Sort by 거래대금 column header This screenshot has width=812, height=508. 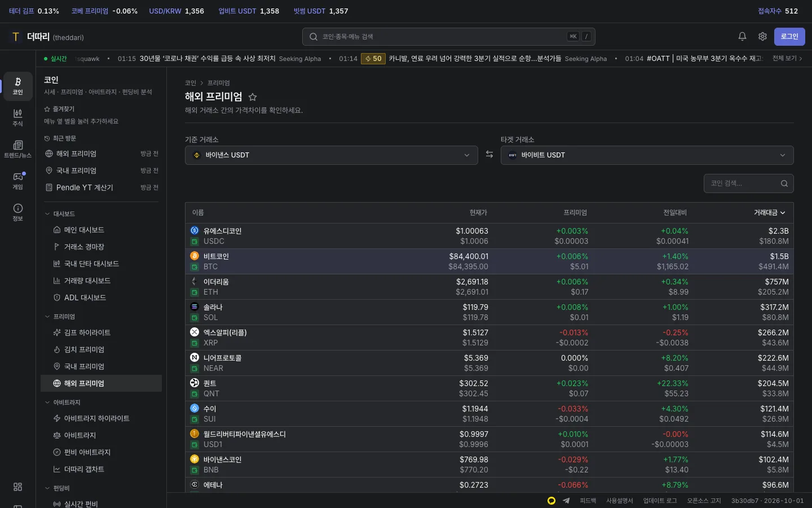[770, 213]
